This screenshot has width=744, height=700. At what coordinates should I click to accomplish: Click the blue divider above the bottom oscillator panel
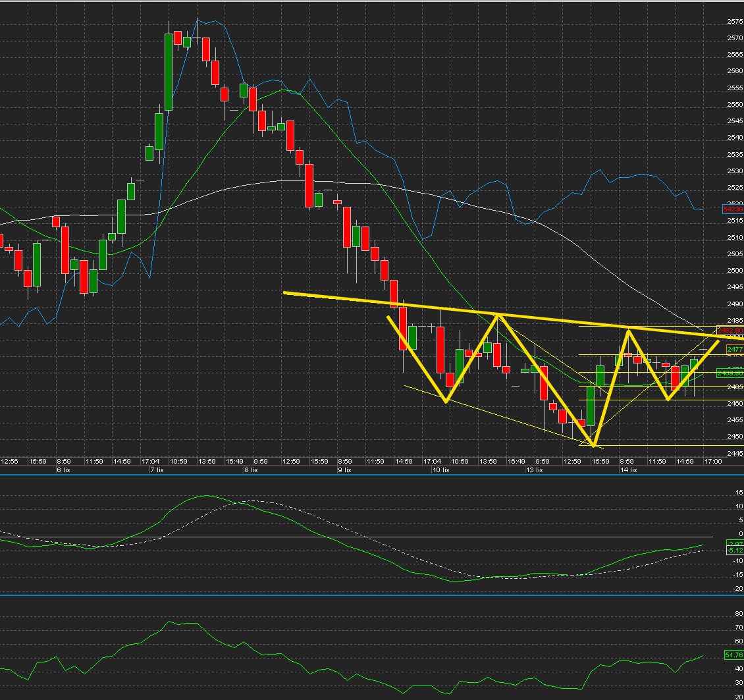[372, 595]
